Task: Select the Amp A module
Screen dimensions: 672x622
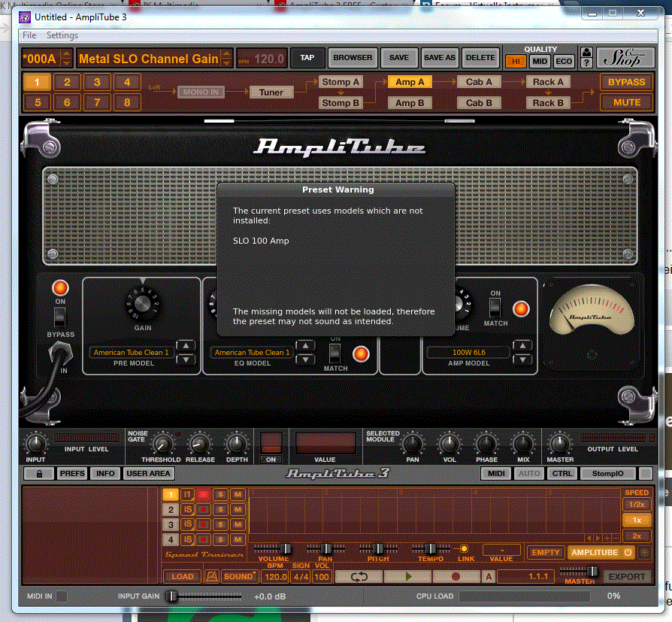Action: pos(410,82)
